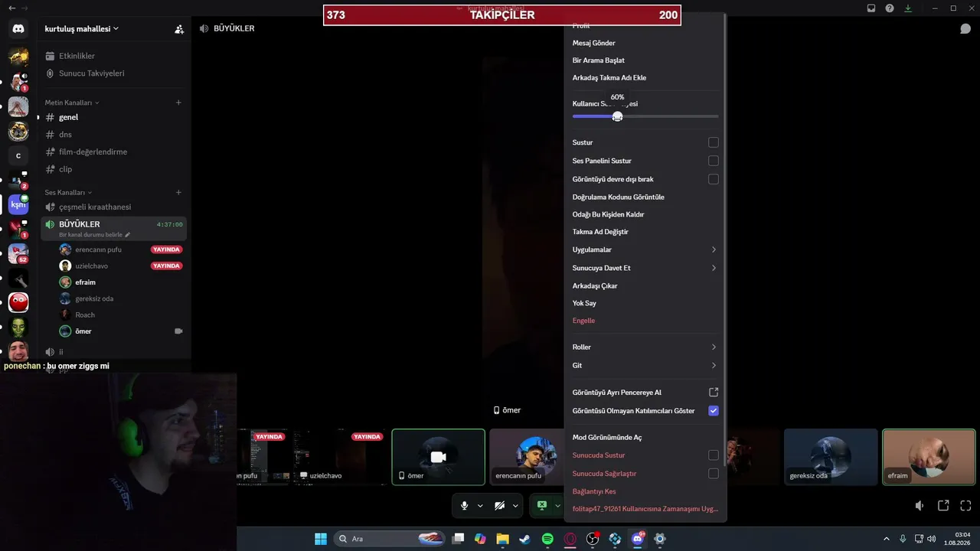Check the 'Sunucuda Sağırlaştır' checkbox

coord(714,474)
